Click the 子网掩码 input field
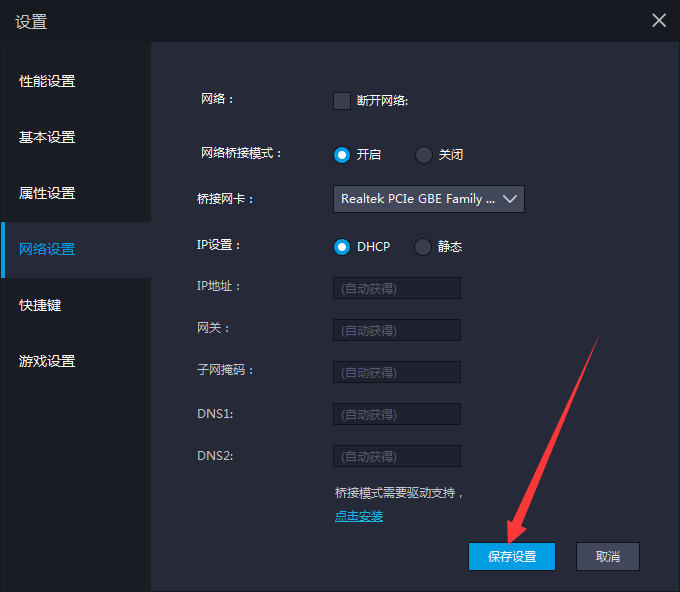 (396, 372)
